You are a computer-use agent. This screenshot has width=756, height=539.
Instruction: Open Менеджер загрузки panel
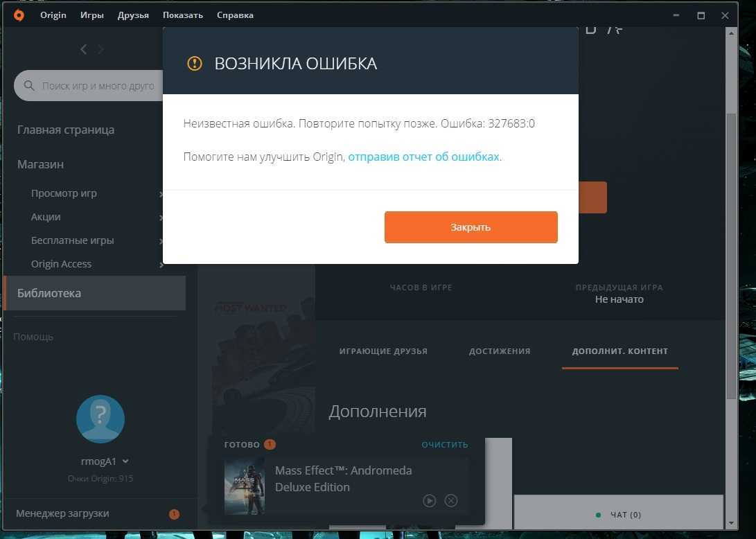coord(62,513)
